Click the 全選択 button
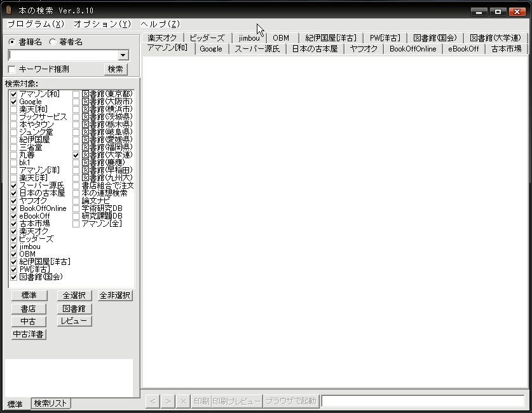 [x=74, y=295]
